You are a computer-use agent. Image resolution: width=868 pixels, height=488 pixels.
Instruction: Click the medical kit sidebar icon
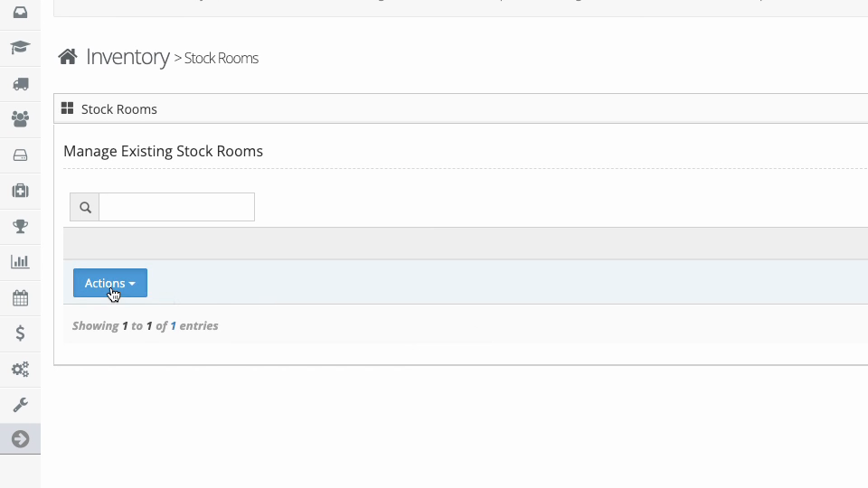point(21,191)
